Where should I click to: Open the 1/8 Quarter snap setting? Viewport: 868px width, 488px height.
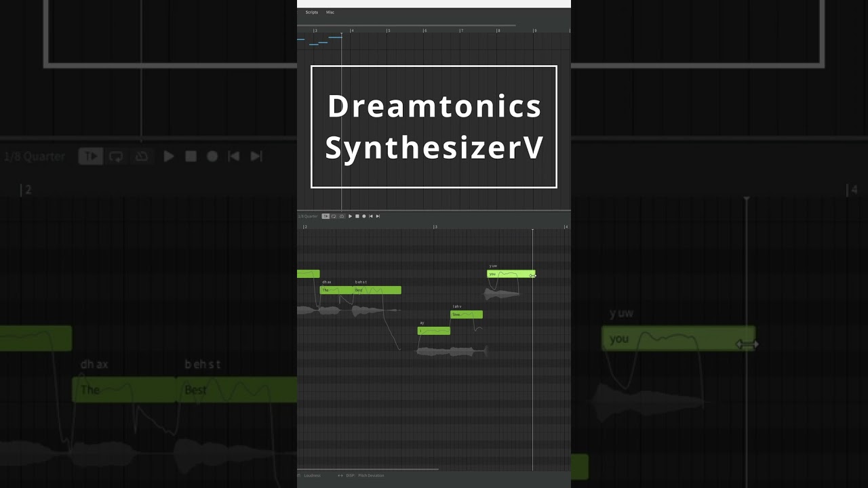pyautogui.click(x=308, y=216)
